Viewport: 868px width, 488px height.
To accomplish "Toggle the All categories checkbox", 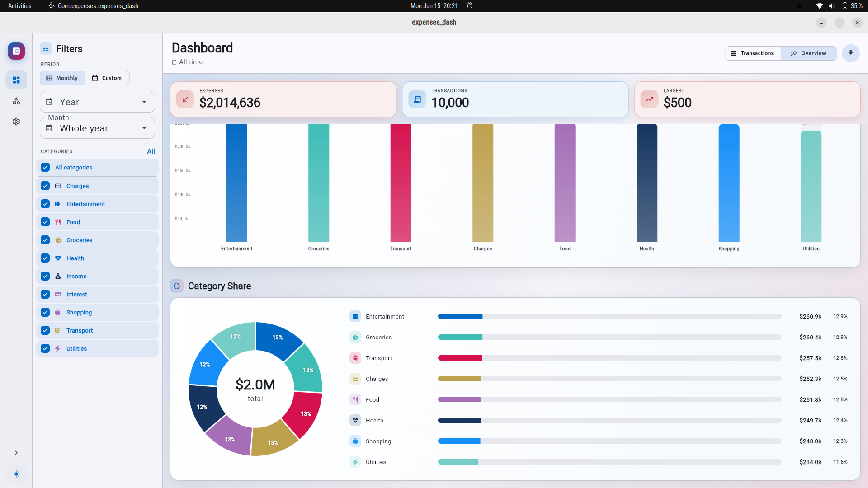I will coord(45,167).
